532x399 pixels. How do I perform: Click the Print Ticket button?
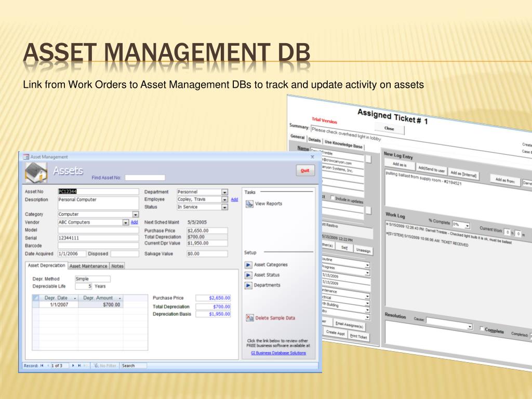pyautogui.click(x=358, y=336)
